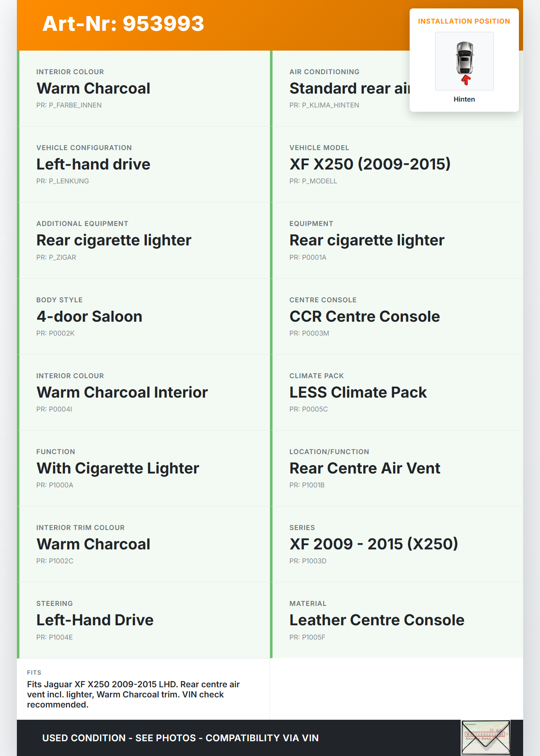Click the Fits Jaguar XF description text
This screenshot has width=540, height=756.
coord(133,694)
